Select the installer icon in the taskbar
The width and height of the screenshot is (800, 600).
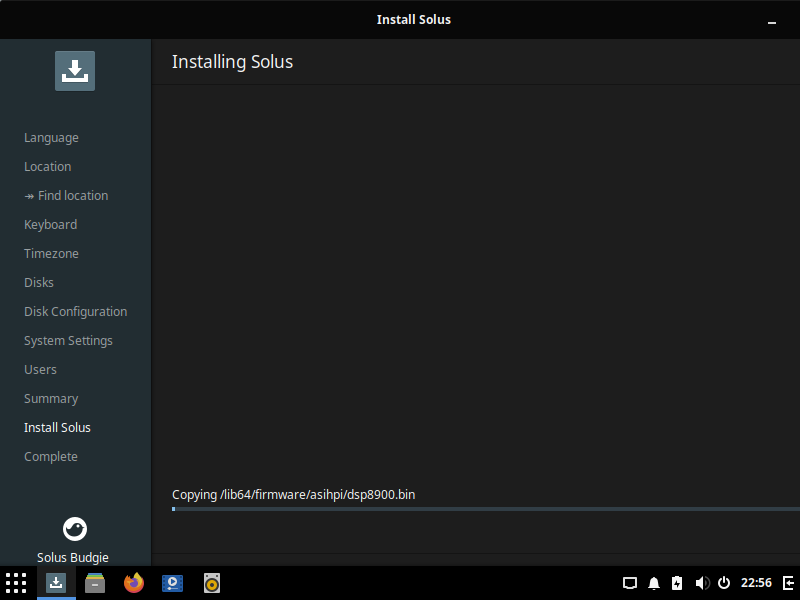point(56,583)
